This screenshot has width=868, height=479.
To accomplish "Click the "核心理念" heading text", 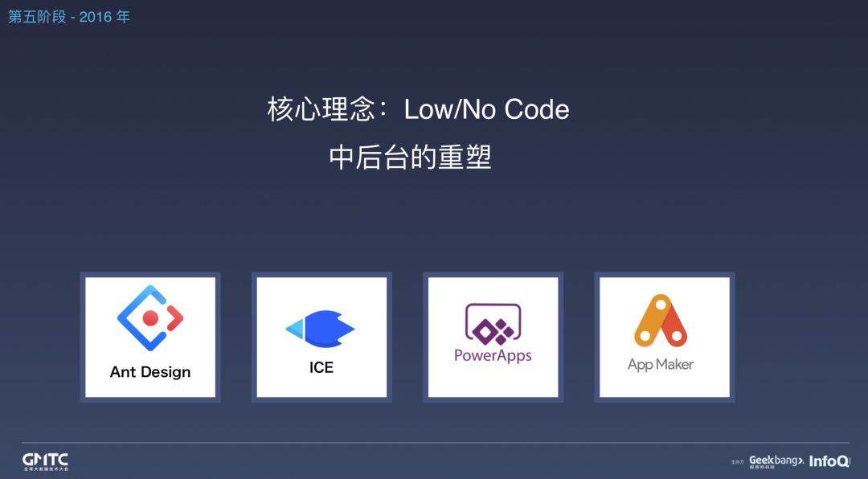I will tap(321, 109).
